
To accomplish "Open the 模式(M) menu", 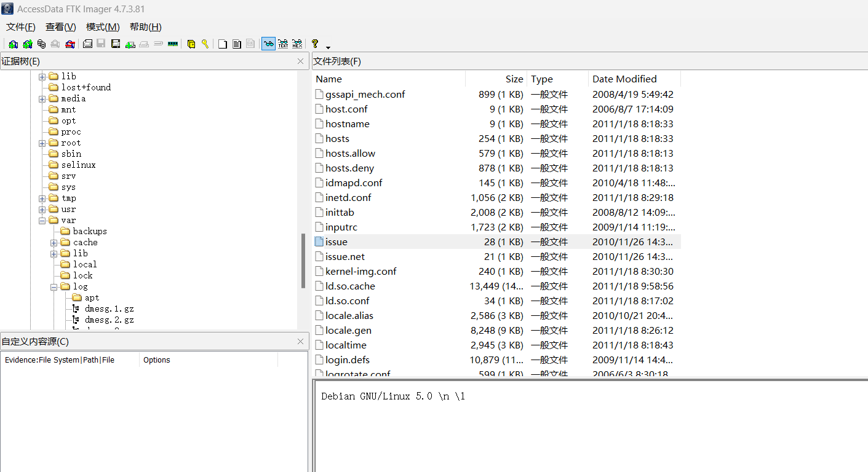I will (x=103, y=27).
